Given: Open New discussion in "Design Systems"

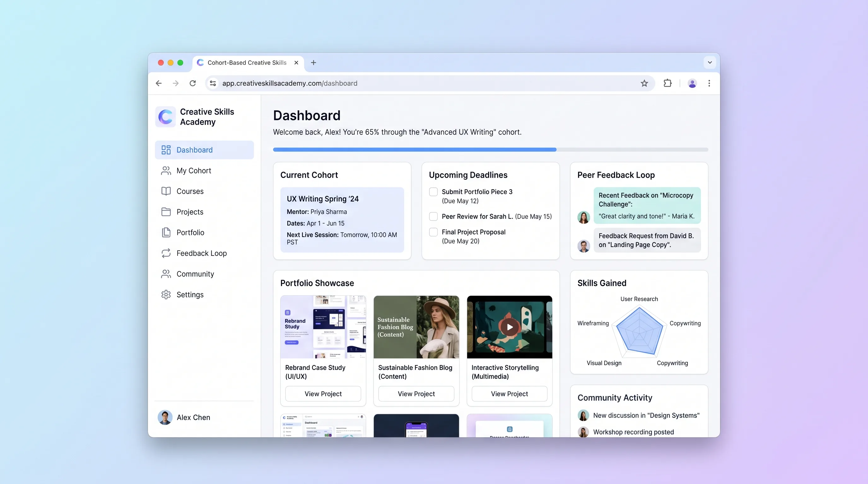Looking at the screenshot, I should 646,415.
